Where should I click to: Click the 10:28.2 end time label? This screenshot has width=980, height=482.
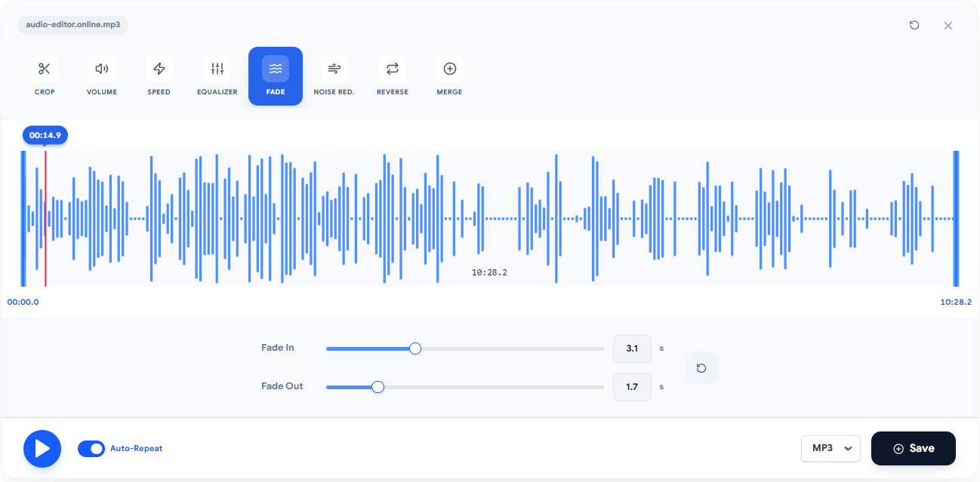(x=956, y=302)
